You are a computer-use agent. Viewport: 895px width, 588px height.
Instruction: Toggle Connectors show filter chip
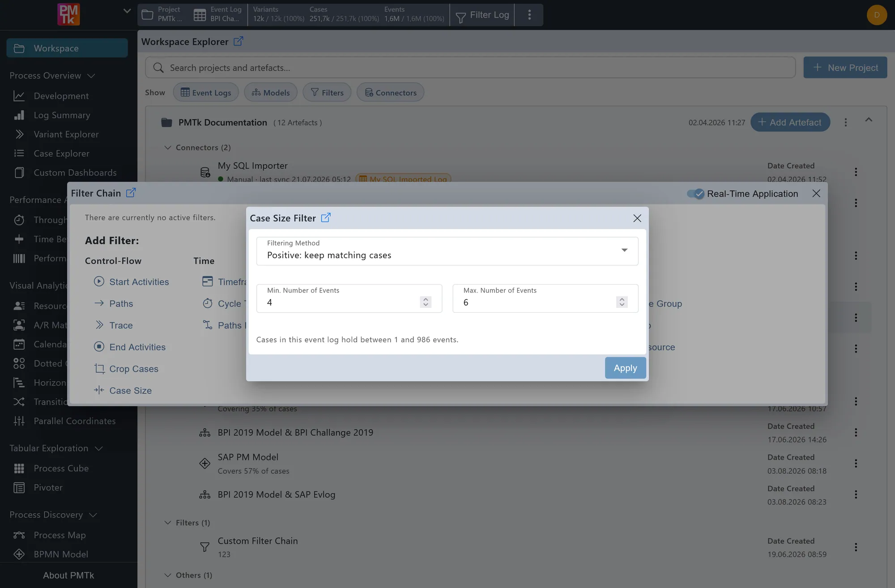point(391,92)
